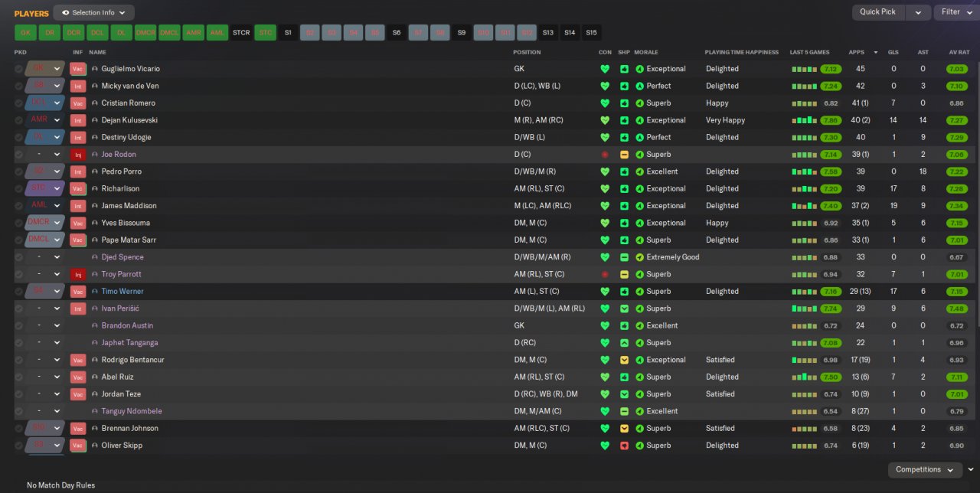The height and width of the screenshot is (493, 980).
Task: Click the Int info badge for Micky van de Ven
Action: pos(77,86)
